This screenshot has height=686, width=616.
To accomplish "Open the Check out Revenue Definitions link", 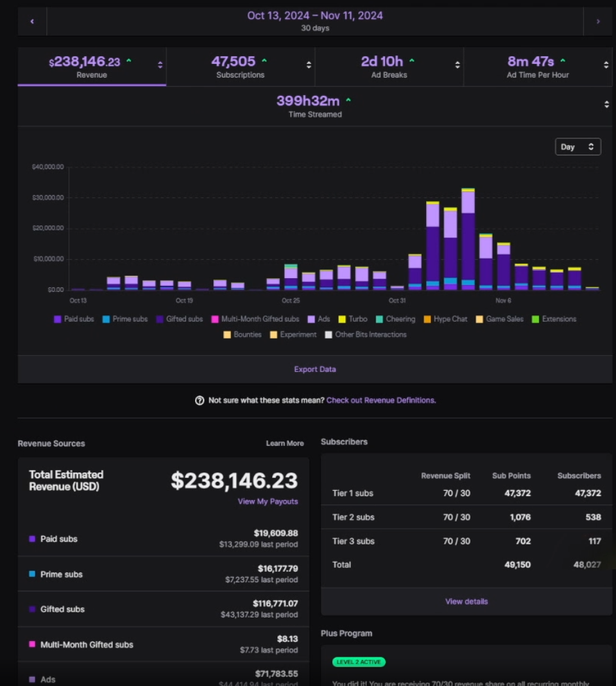I will 381,400.
